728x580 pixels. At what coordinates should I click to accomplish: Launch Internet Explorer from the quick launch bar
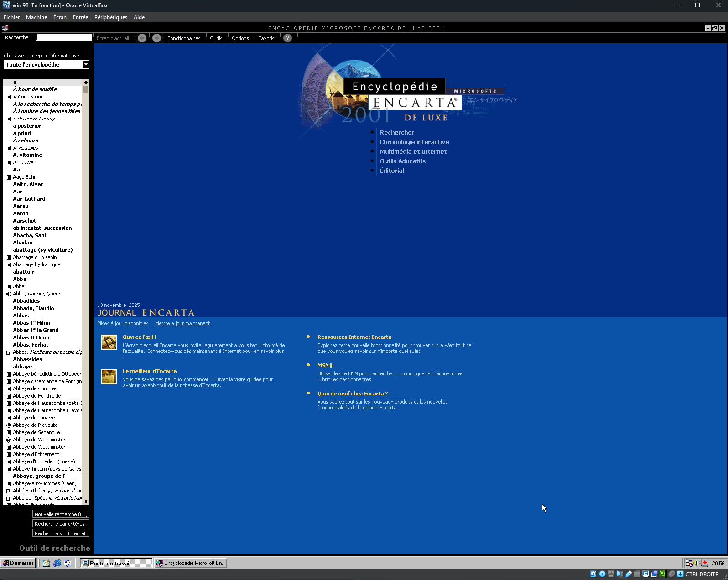(x=57, y=563)
